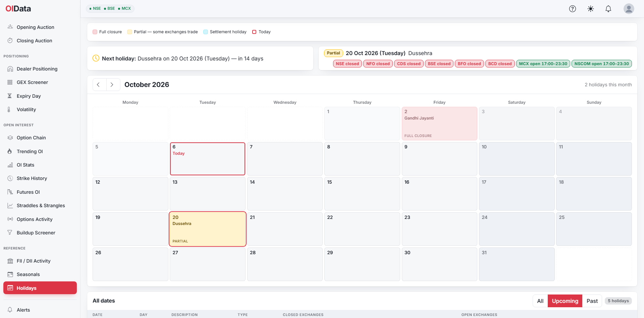
Task: Switch to the Upcoming dates tab
Action: (x=565, y=301)
